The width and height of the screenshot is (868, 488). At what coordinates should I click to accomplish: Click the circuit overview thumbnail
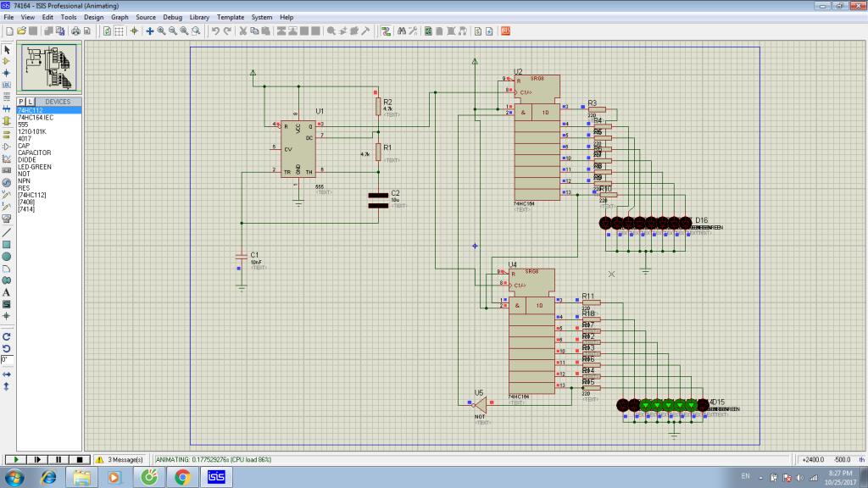48,67
